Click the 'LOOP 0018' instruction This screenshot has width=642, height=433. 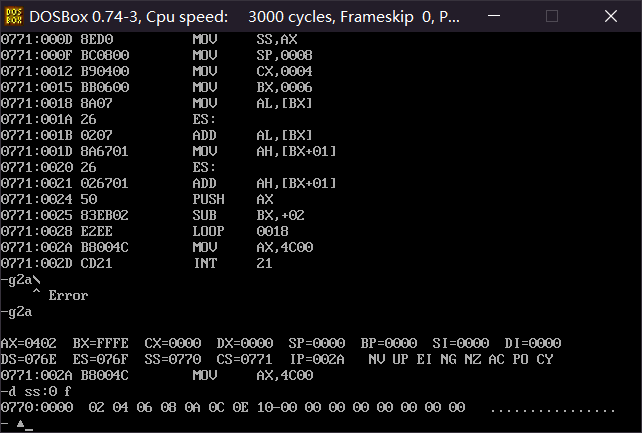click(x=241, y=231)
